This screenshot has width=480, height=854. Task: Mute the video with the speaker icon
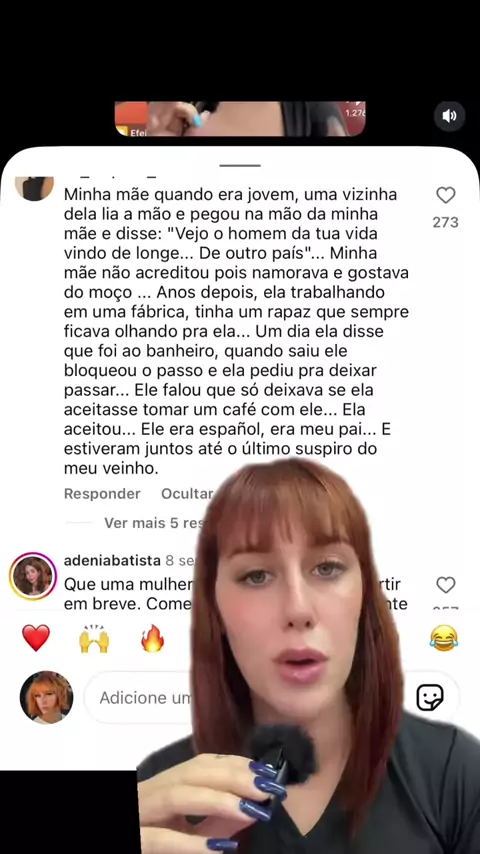[x=449, y=116]
